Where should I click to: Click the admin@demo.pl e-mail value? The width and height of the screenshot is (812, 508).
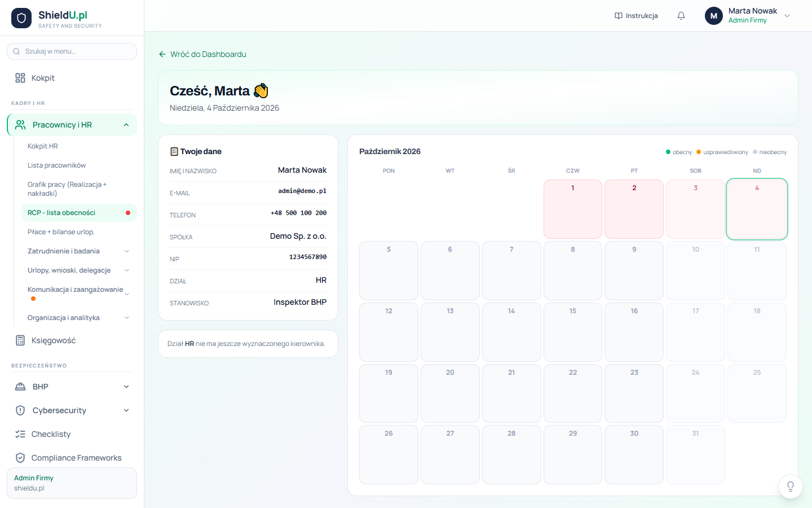click(302, 191)
